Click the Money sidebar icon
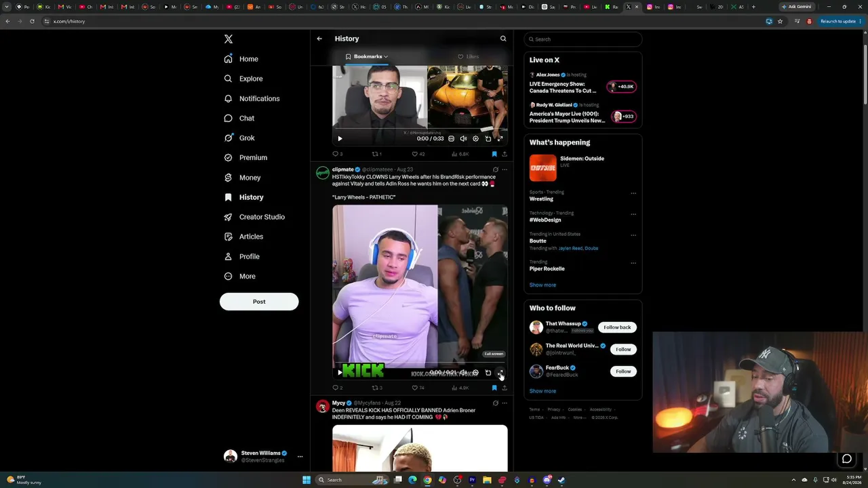The image size is (868, 488). click(229, 178)
